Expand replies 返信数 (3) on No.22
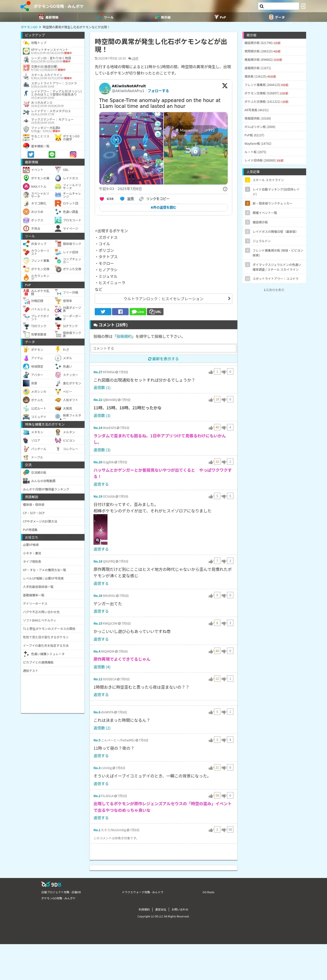Viewport: 327px width, 980px height. [x=102, y=415]
